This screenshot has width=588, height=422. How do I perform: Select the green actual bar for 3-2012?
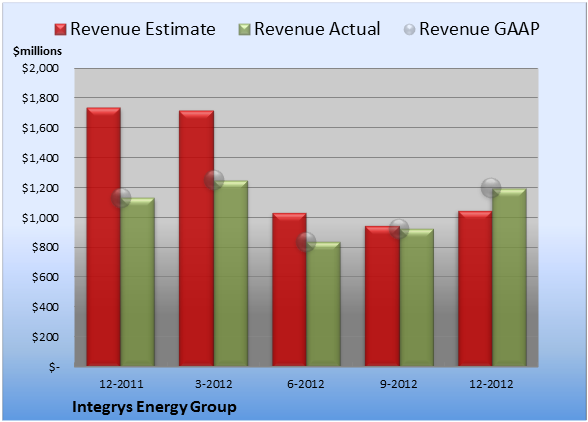pyautogui.click(x=231, y=273)
